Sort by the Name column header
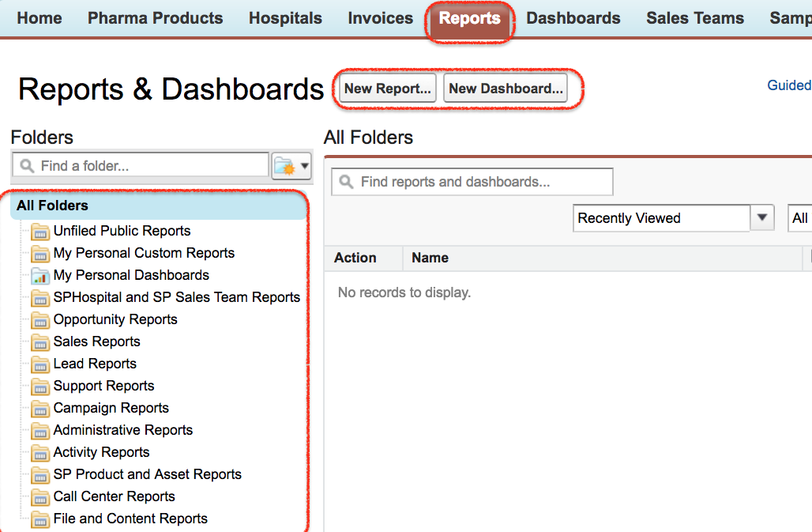Image resolution: width=812 pixels, height=532 pixels. tap(430, 258)
